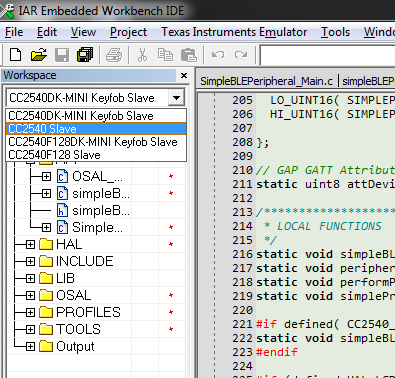Click the TOOLS folder icon

coord(46,329)
